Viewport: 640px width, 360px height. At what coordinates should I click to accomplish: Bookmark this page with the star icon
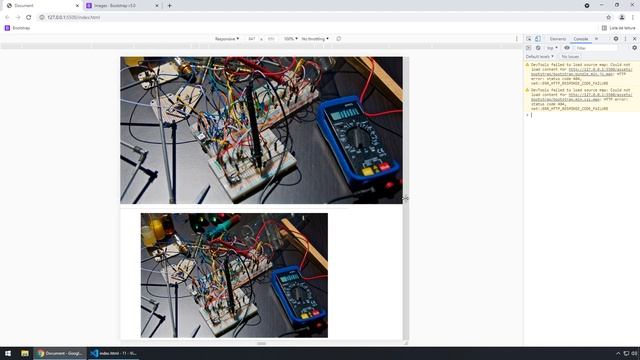click(609, 18)
